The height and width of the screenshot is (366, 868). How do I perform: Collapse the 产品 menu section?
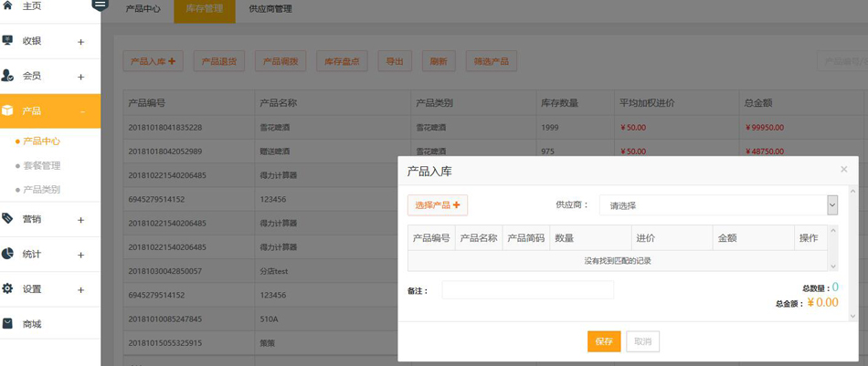(x=82, y=111)
